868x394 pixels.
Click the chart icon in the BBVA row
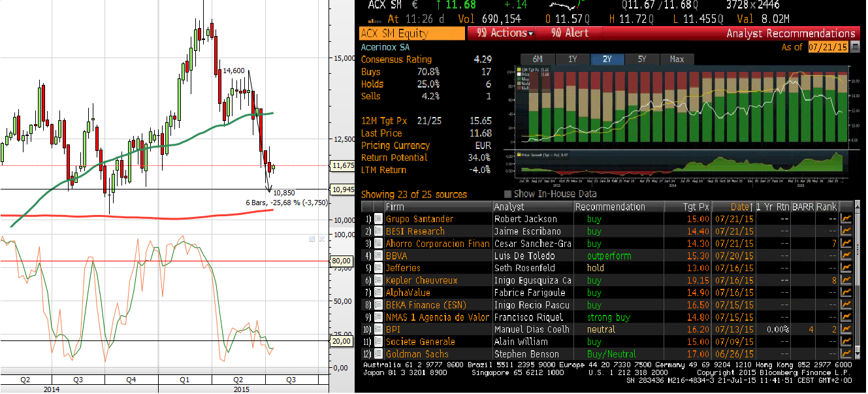[846, 256]
